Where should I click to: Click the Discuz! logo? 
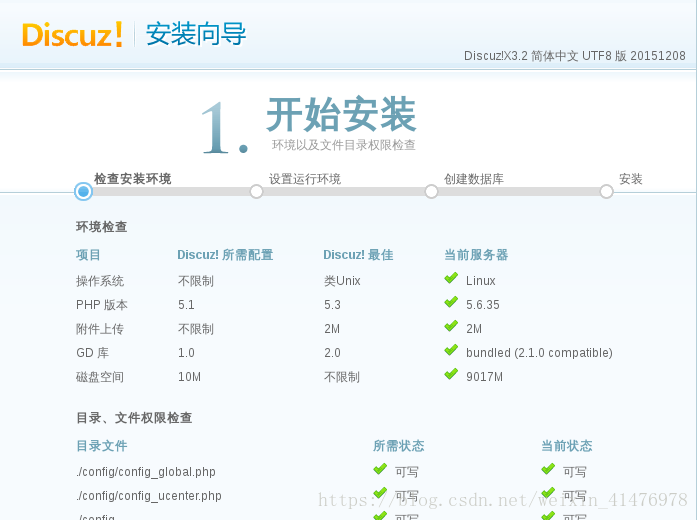72,35
